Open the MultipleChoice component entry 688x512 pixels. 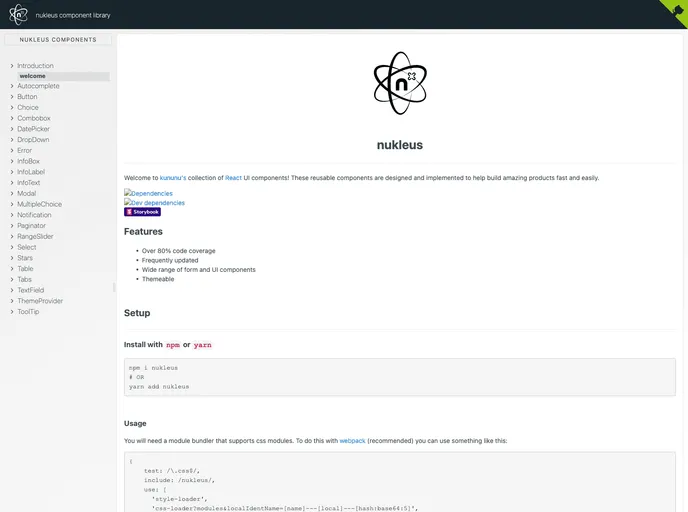pos(39,204)
